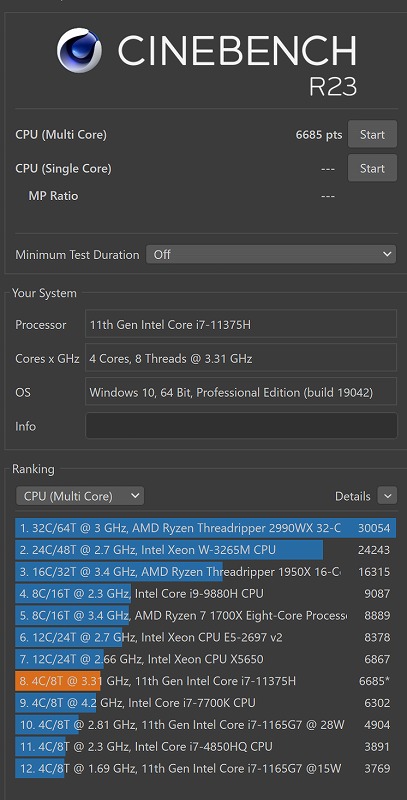This screenshot has width=407, height=800.
Task: Expand the Details chevron button
Action: point(387,496)
